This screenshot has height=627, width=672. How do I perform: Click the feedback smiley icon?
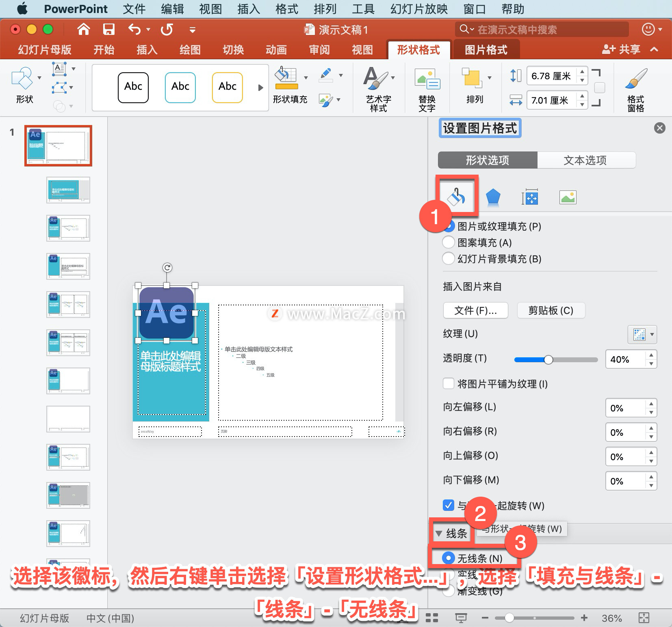[x=648, y=29]
